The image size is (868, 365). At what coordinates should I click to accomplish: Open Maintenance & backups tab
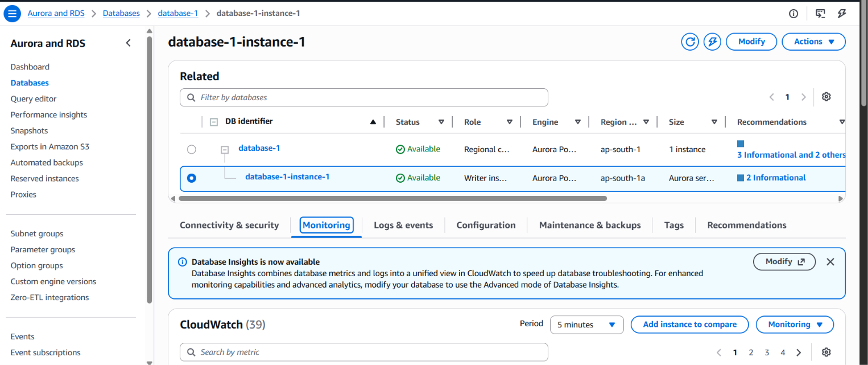(590, 225)
